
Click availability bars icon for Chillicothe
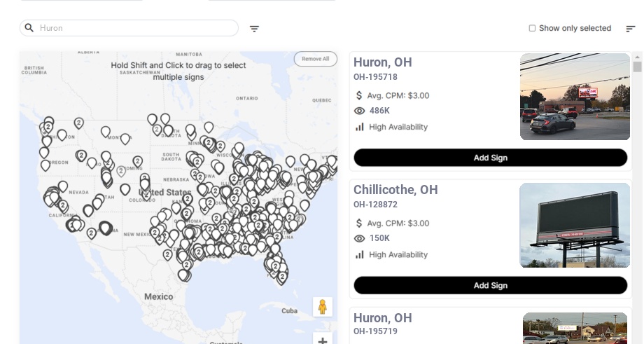click(x=360, y=254)
